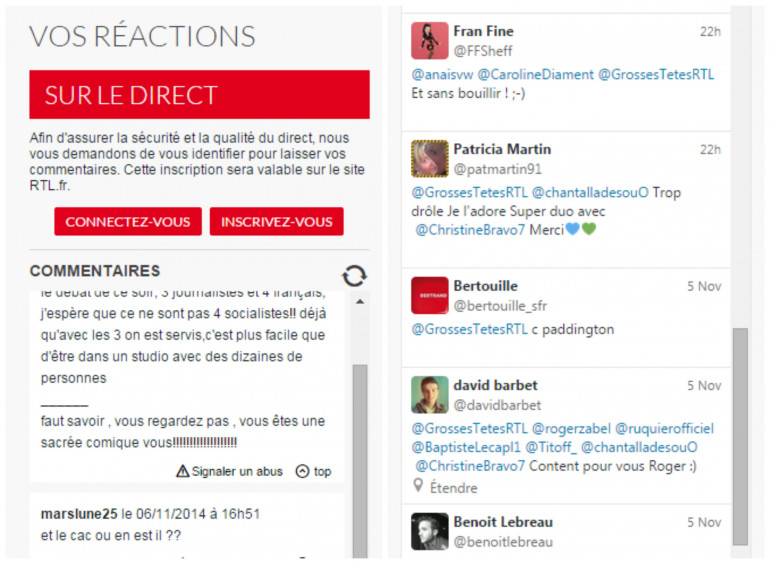
Task: Open the SUR LE DIRECT red banner
Action: [x=199, y=95]
